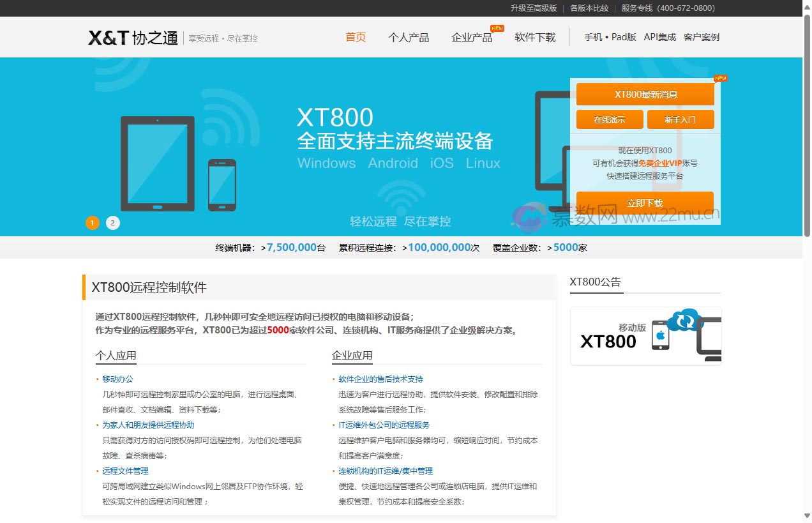Click the 立即下载 download button

[645, 202]
